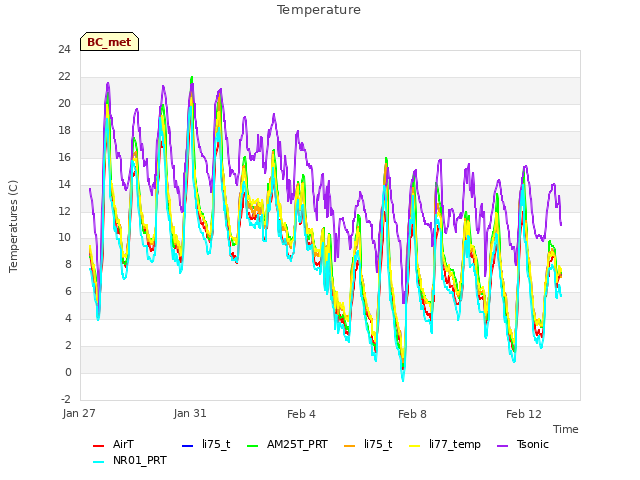Click the yellow li77_temp legend swatch
Viewport: 640px width, 480px height.
[415, 445]
